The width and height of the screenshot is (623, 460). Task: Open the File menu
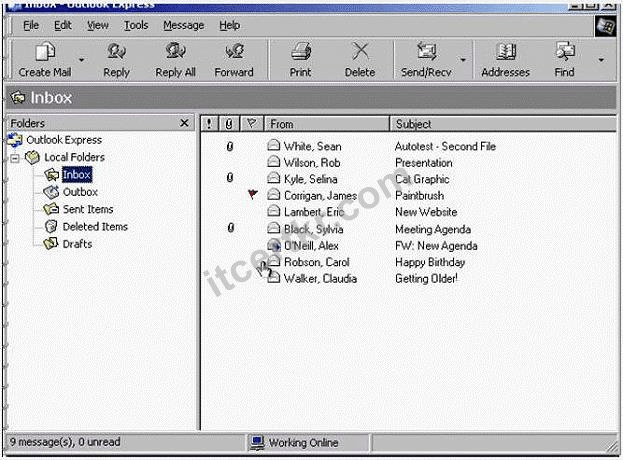tap(31, 25)
